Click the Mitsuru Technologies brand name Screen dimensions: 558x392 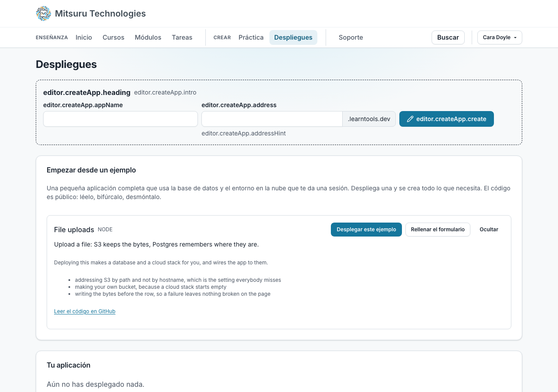point(100,14)
